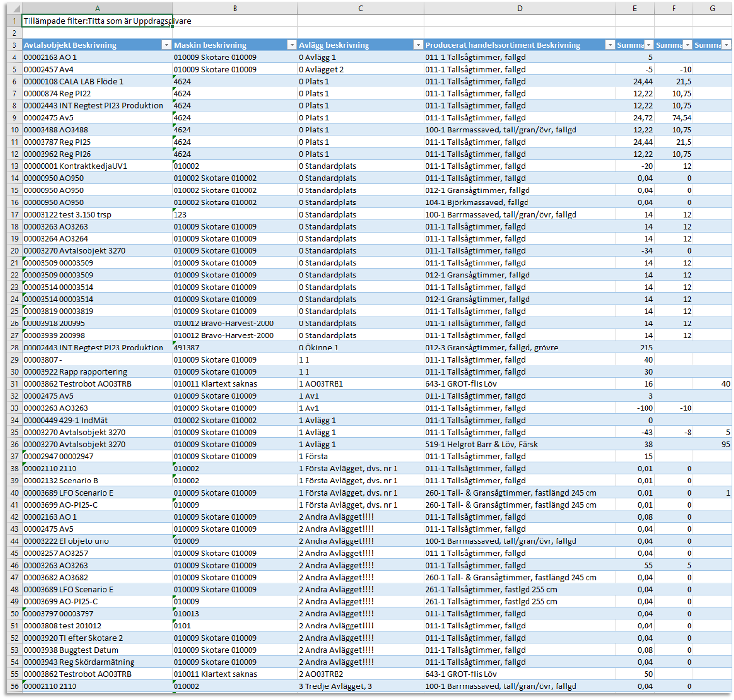This screenshot has height=700, width=734.
Task: Click the 'Maskin beskrivning' header cell text
Action: coord(210,45)
